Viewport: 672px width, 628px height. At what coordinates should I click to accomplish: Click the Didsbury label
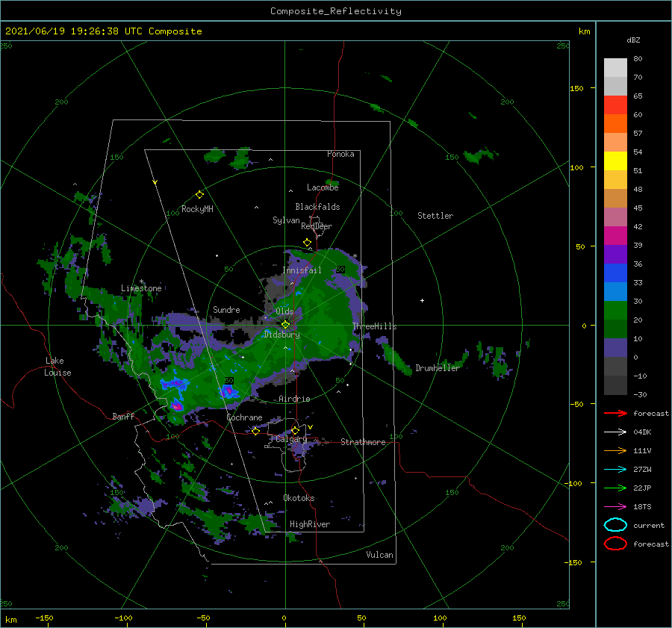[x=281, y=335]
